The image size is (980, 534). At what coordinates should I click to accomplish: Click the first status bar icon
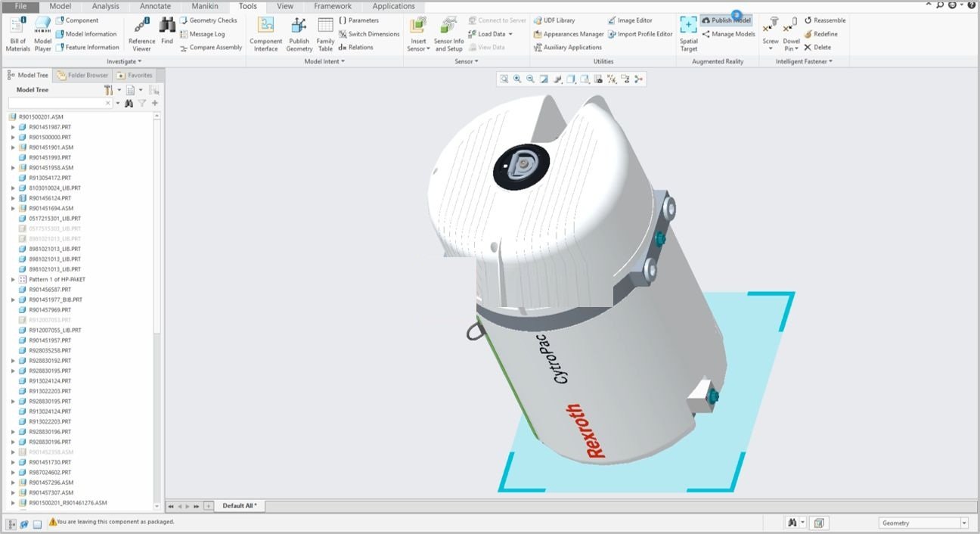tap(11, 523)
